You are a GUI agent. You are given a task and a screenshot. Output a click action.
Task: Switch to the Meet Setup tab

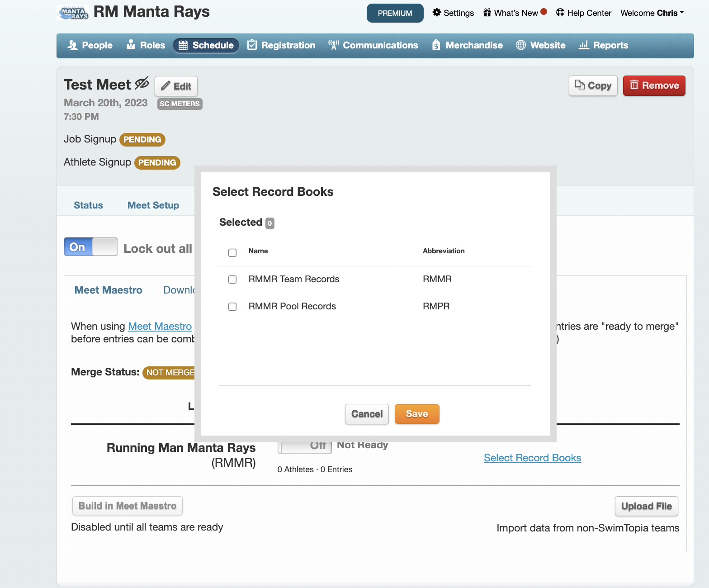(153, 205)
